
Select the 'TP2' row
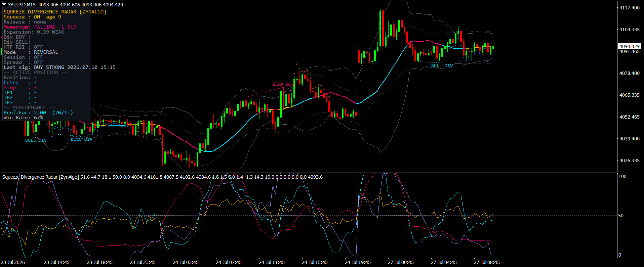click(20, 97)
